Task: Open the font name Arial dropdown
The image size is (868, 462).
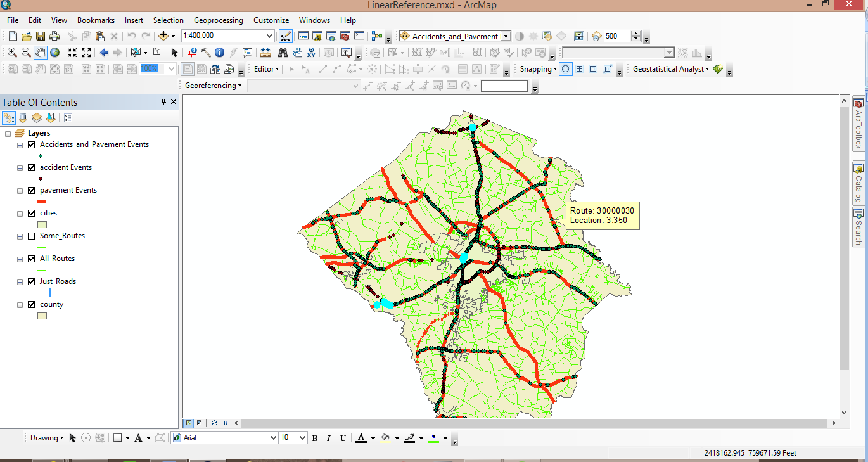Action: tap(273, 438)
